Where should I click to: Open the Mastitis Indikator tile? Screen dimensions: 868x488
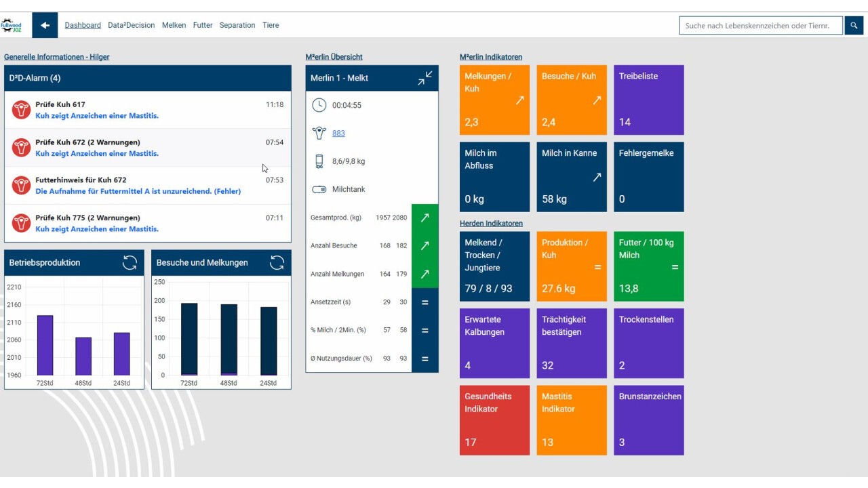(572, 420)
